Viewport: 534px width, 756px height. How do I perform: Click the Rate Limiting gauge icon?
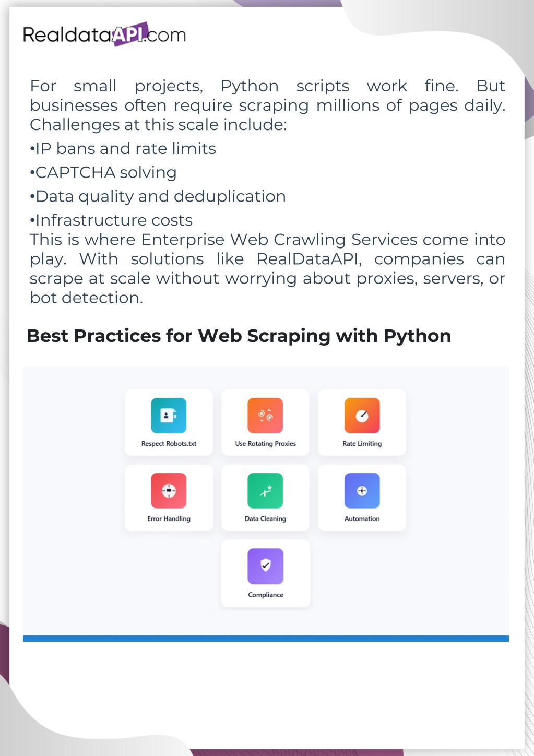tap(362, 416)
